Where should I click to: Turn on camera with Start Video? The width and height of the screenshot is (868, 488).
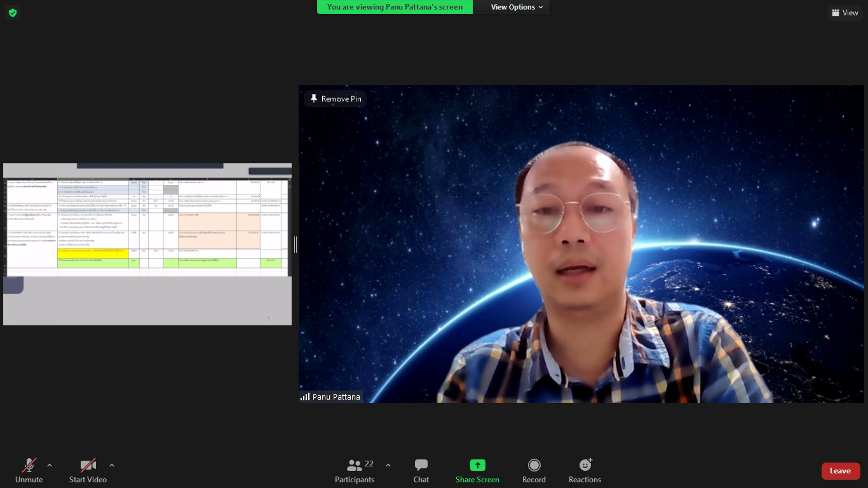(88, 471)
